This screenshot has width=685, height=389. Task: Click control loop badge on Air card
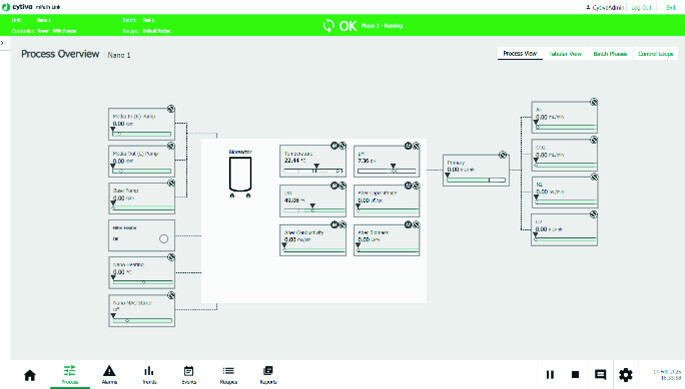pyautogui.click(x=594, y=102)
